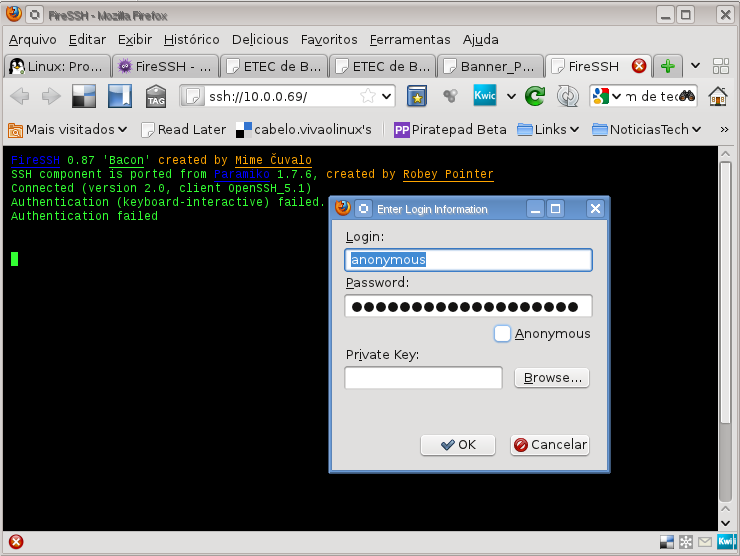The width and height of the screenshot is (740, 556).
Task: Click the Mime Čuvalo link in the terminal
Action: pos(273,160)
